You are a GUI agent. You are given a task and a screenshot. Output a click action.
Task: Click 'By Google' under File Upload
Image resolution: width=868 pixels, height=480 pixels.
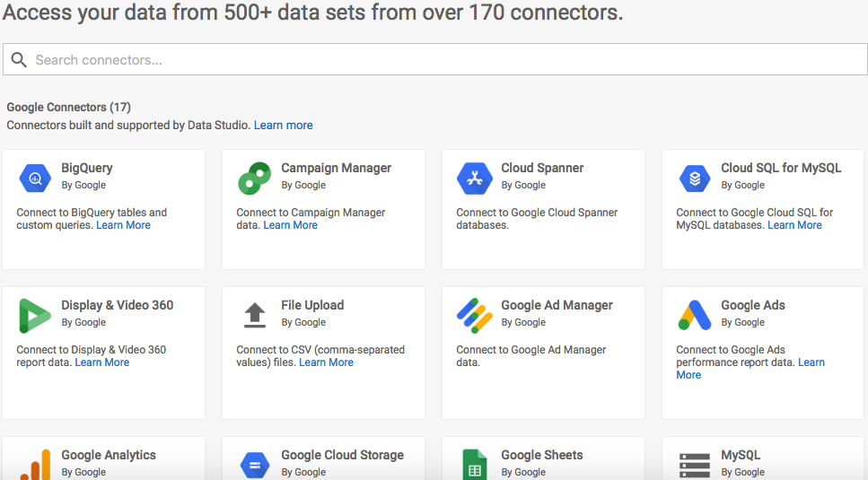(303, 322)
